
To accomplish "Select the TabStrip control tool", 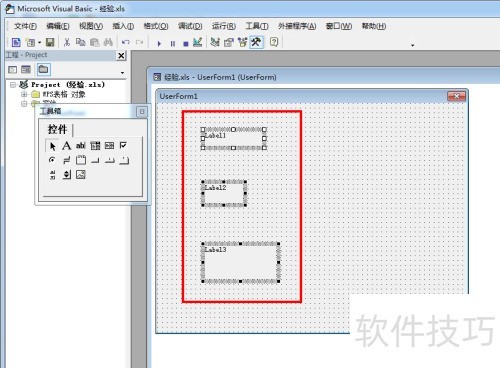I will 109,160.
